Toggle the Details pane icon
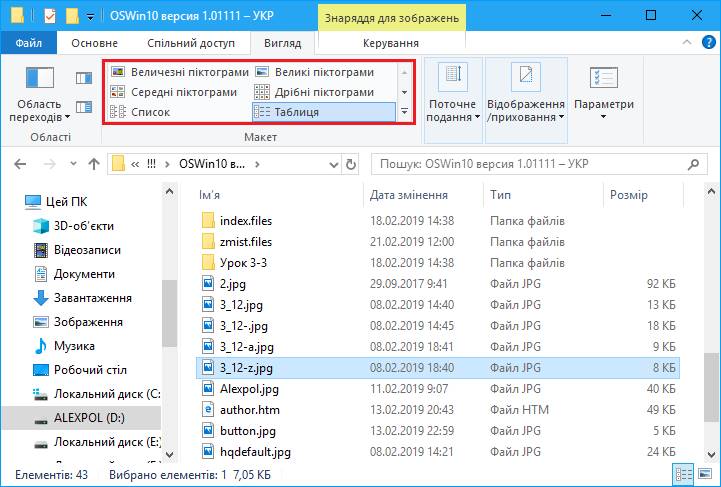 (84, 107)
